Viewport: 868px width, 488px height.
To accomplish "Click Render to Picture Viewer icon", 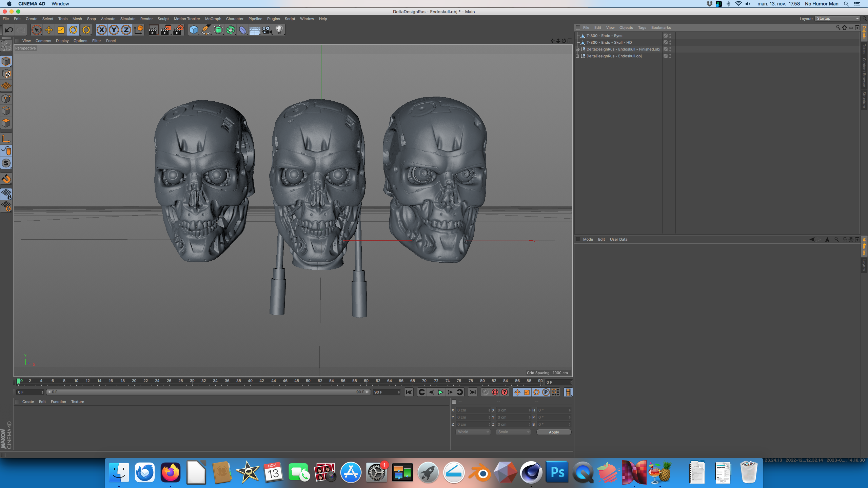I will [166, 30].
